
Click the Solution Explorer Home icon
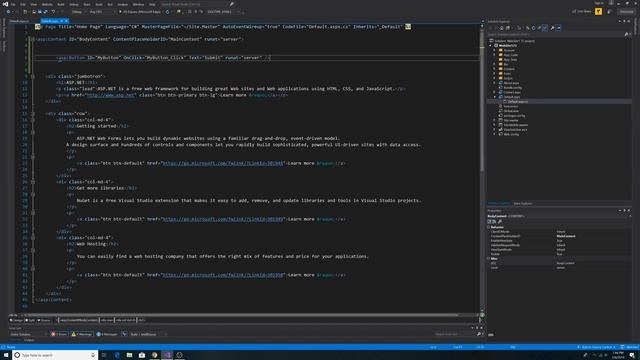(502, 28)
